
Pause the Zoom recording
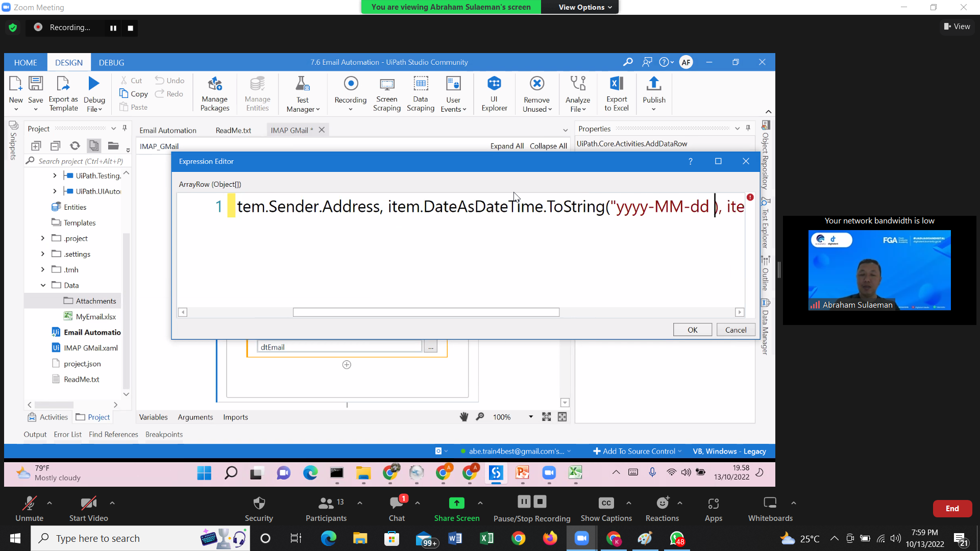[x=113, y=28]
